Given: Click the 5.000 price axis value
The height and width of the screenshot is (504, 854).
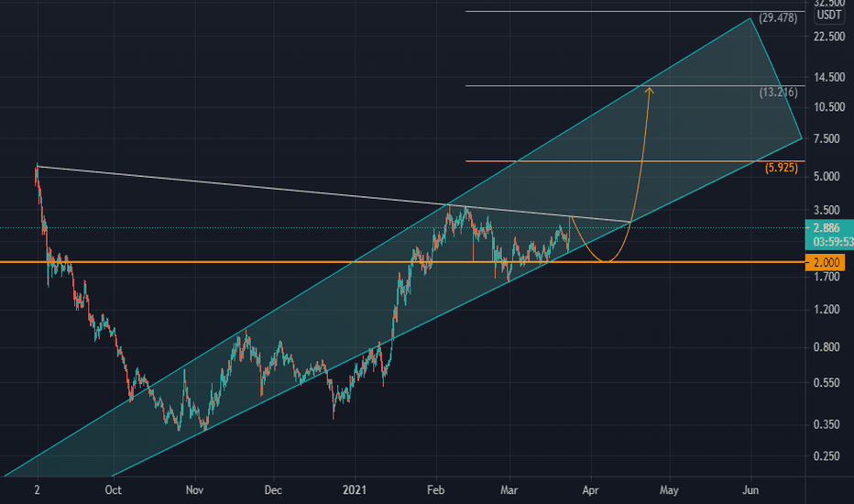Looking at the screenshot, I should click(x=827, y=177).
